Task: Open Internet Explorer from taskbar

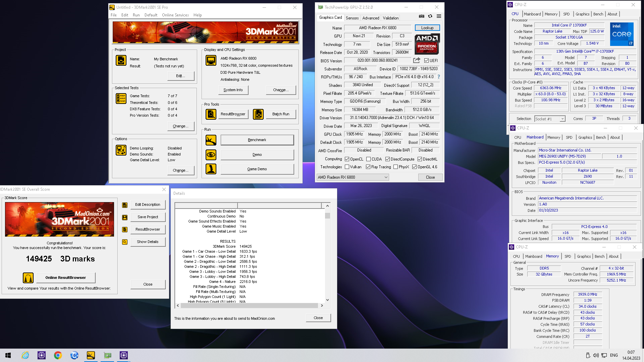Action: (25, 355)
